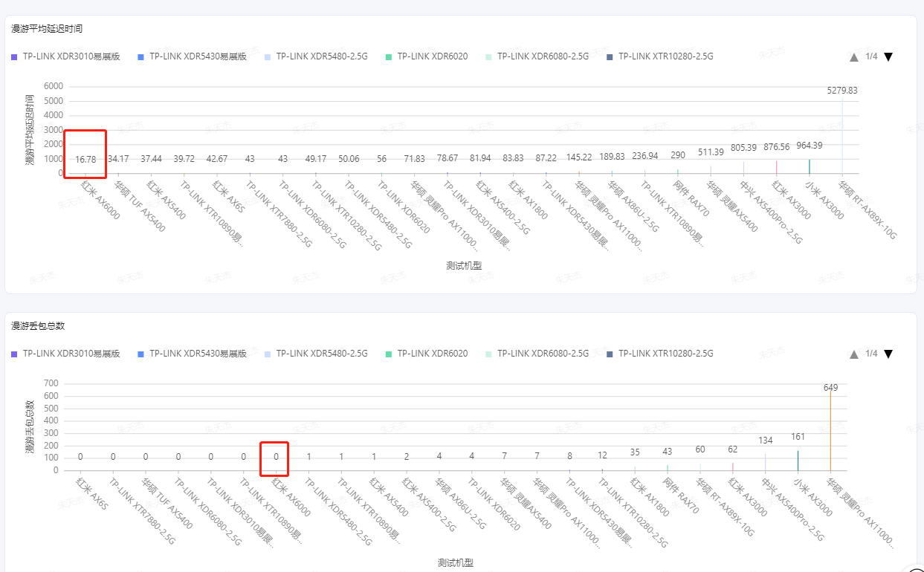Click TP-LINK XTR10280-2.5G dark swatch in 漫游丢包总数 legend
This screenshot has height=572, width=924.
(x=610, y=354)
